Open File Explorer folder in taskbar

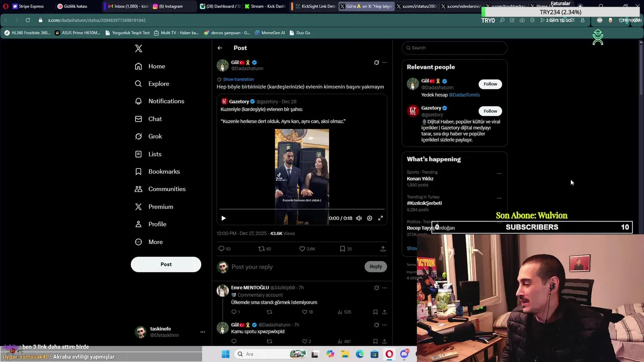point(345,354)
